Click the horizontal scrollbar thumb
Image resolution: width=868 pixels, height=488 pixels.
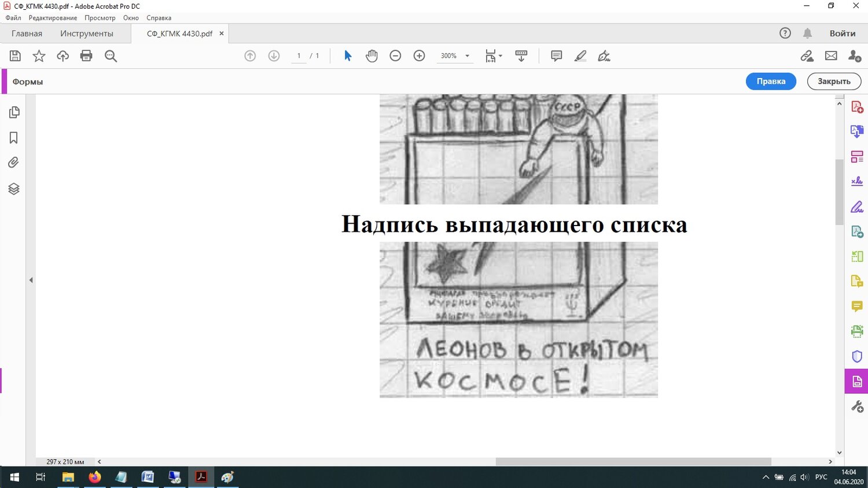pos(633,461)
